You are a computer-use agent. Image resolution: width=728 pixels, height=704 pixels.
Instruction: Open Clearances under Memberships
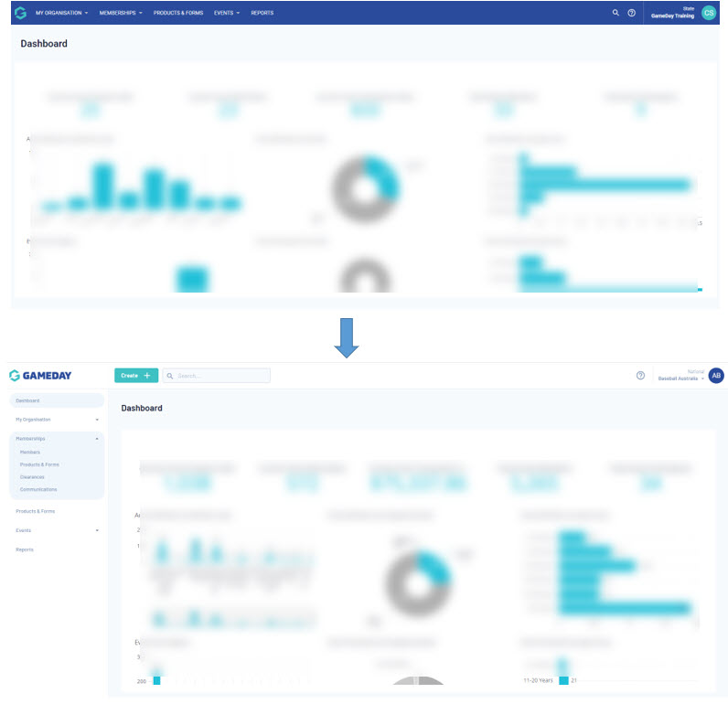(x=32, y=477)
